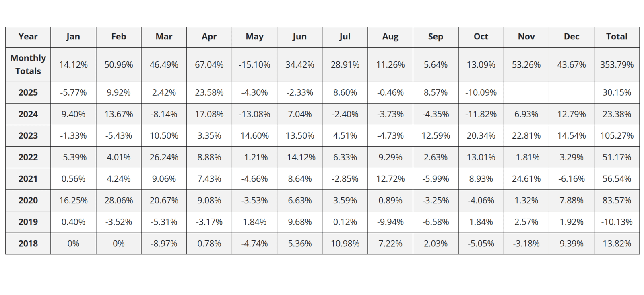Click the Jan column header

click(73, 37)
